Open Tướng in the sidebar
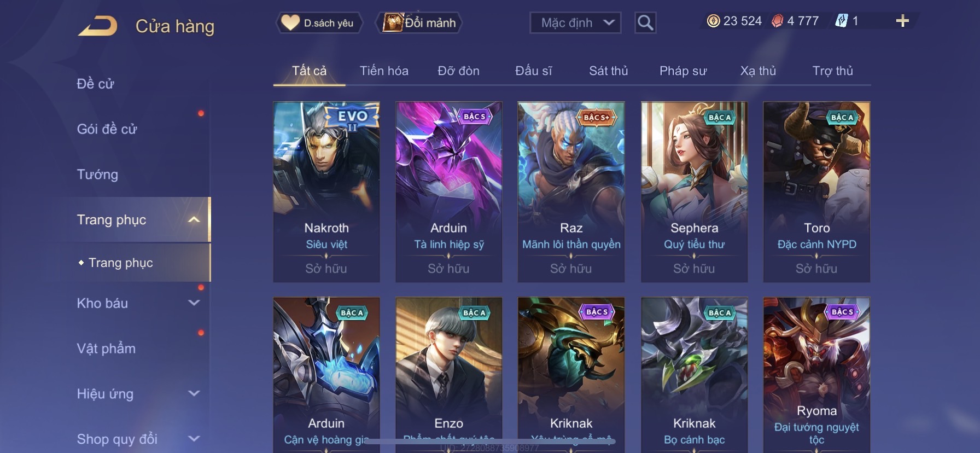The image size is (980, 453). [97, 175]
